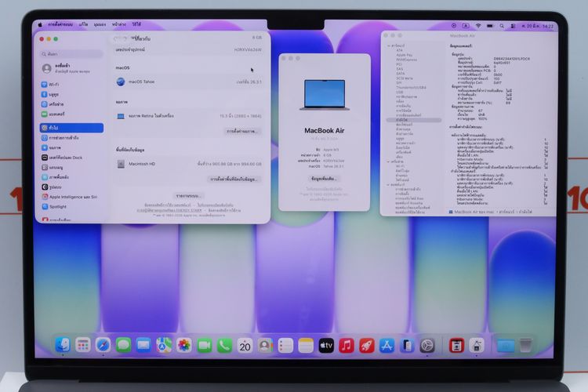This screenshot has width=588, height=392.
Task: Open storage settings button under Macintosh HD
Action: (234, 179)
